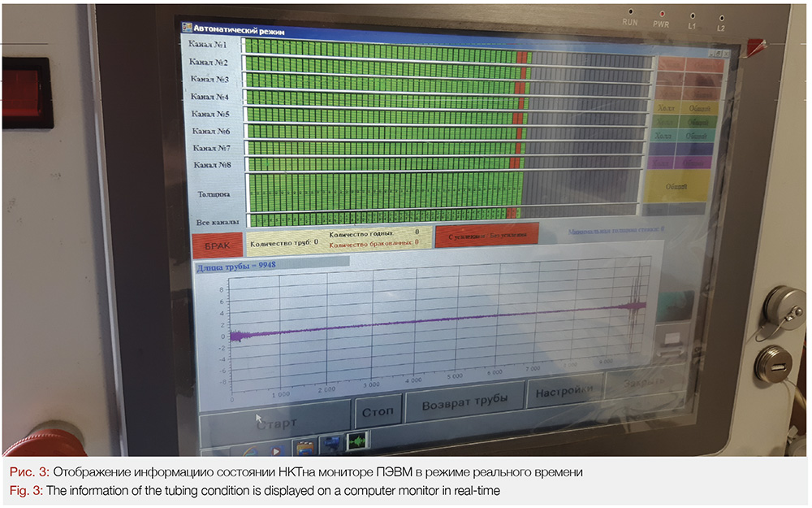Click the Толщина thickness bar
The image size is (812, 508).
click(x=382, y=192)
